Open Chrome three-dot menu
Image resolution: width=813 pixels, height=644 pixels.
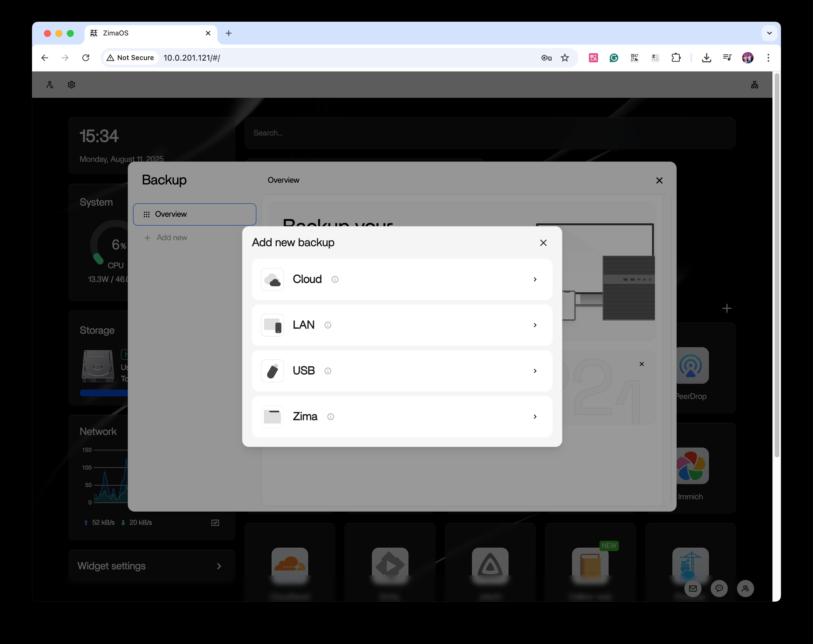[768, 58]
